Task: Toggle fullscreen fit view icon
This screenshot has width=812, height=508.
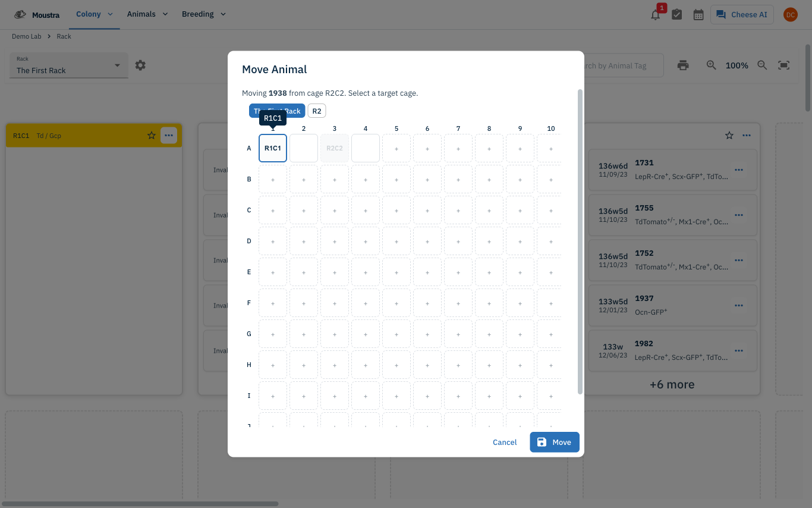Action: 784,65
